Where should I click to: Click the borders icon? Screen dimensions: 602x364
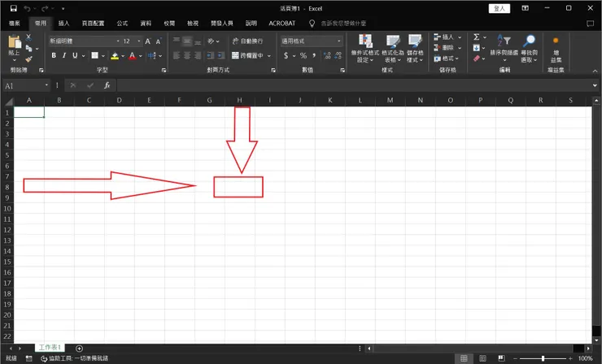(x=94, y=55)
